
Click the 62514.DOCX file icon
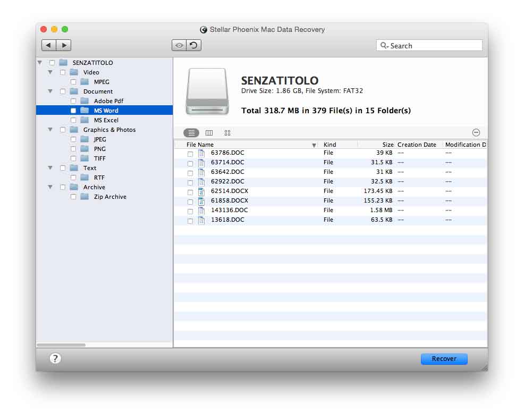click(x=201, y=191)
